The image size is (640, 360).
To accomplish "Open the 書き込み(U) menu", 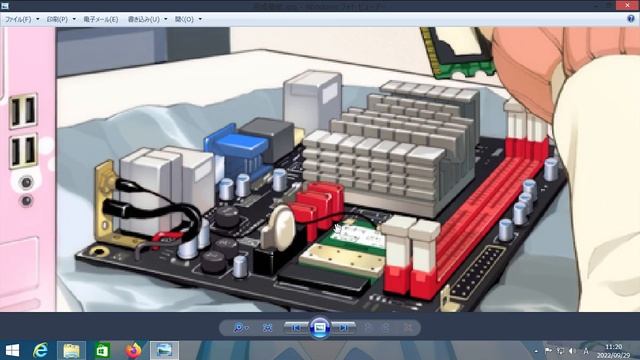I will (x=144, y=19).
